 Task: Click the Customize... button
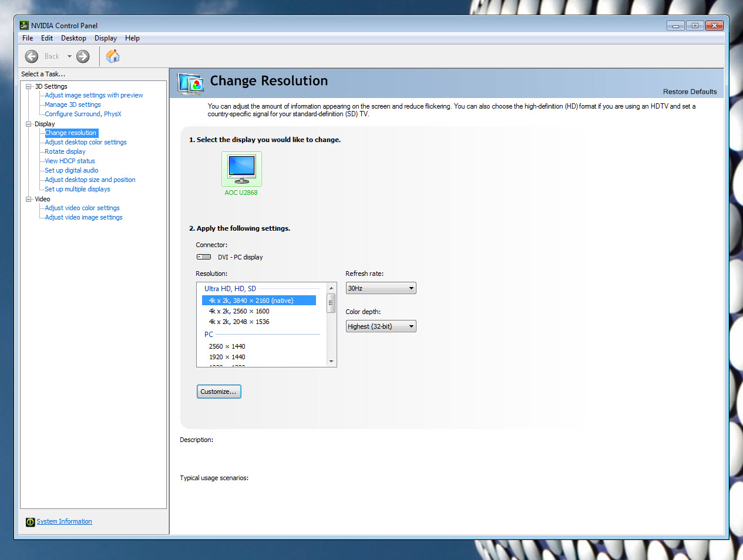[x=218, y=392]
